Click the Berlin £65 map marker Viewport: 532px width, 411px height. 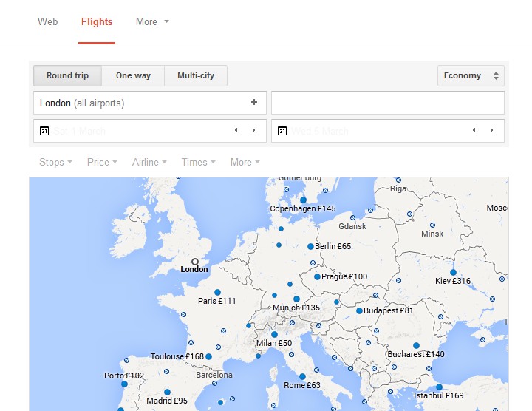[310, 247]
